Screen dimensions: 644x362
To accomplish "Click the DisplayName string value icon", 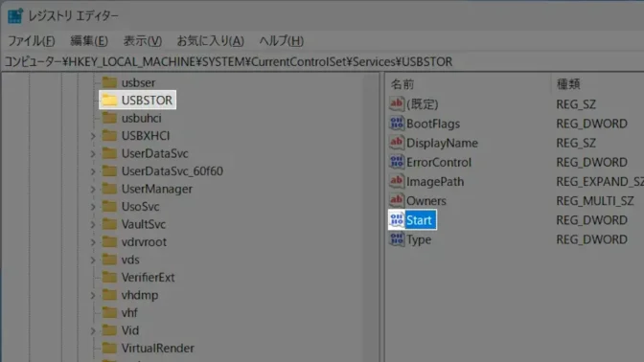I will click(x=397, y=143).
